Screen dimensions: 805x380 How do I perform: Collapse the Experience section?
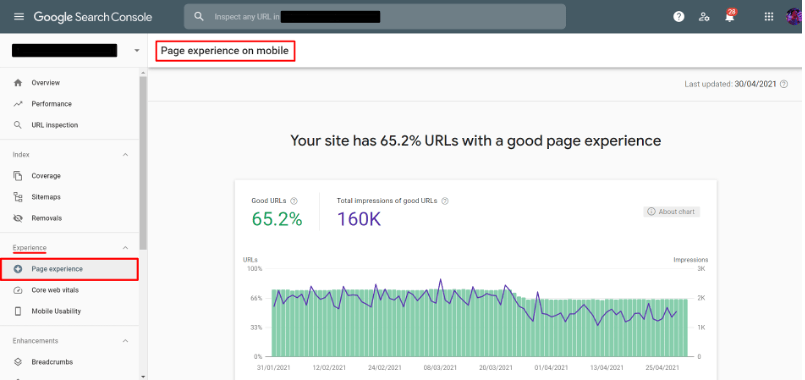pyautogui.click(x=125, y=248)
